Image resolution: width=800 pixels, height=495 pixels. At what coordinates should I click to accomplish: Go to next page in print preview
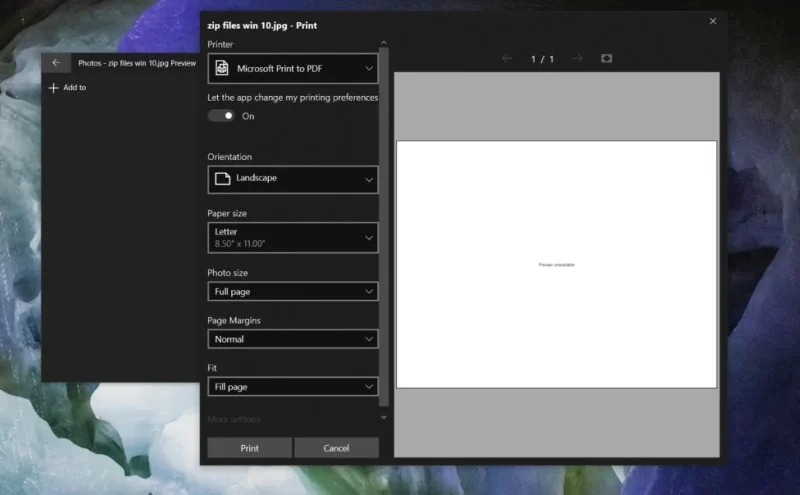[x=578, y=59]
